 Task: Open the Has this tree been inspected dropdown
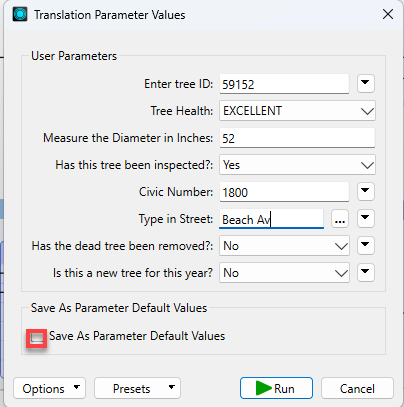[297, 165]
